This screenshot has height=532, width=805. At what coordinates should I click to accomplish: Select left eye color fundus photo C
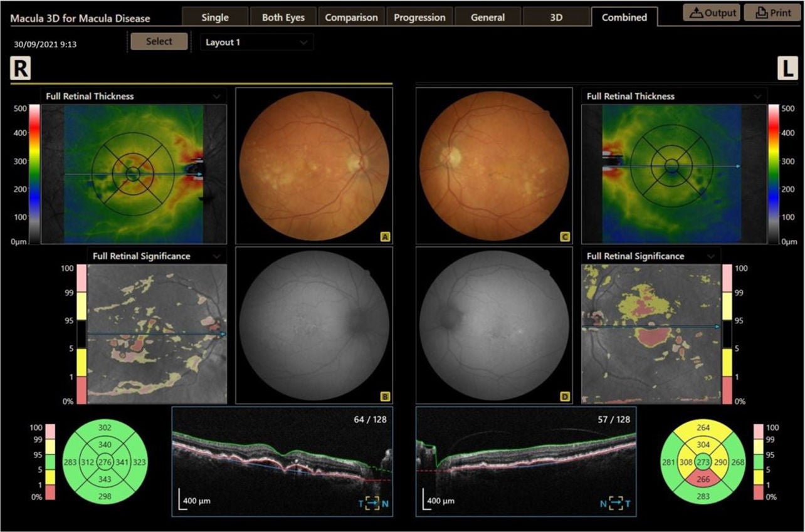pos(495,165)
